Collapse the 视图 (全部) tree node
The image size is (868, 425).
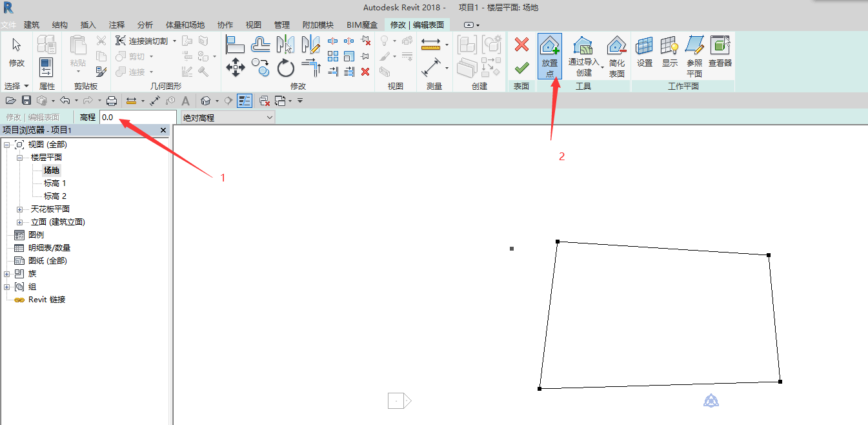pos(6,145)
